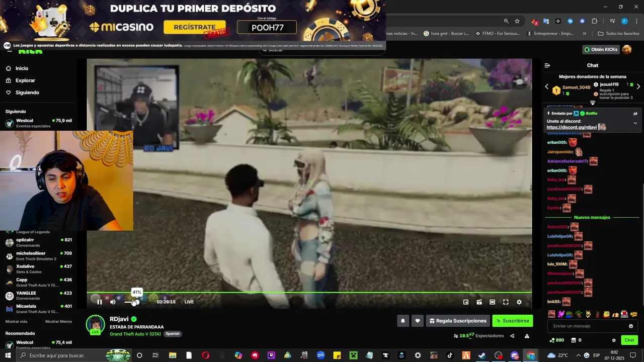The height and width of the screenshot is (362, 644).
Task: Pick the Pepe frog quick emote
Action: [569, 314]
